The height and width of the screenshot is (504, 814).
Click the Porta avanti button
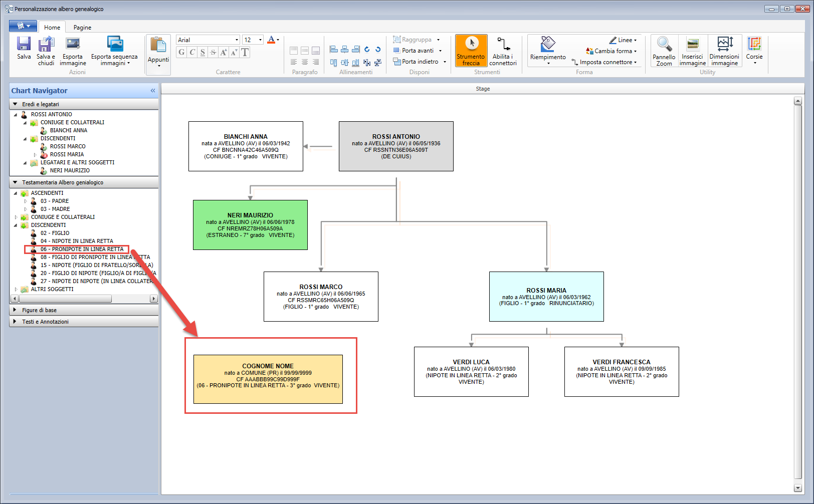tap(418, 51)
